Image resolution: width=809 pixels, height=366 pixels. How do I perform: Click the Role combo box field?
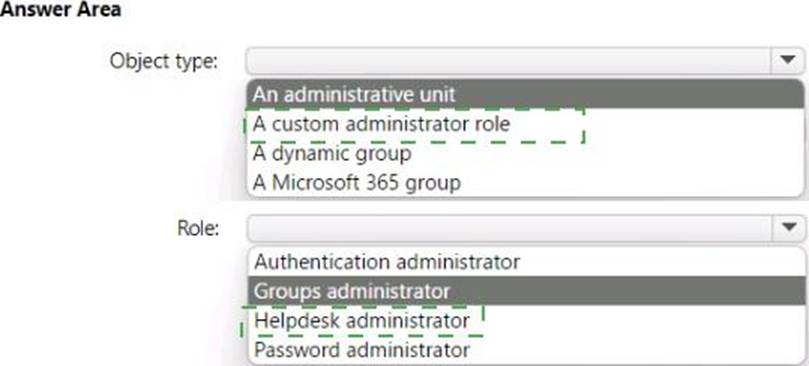525,228
